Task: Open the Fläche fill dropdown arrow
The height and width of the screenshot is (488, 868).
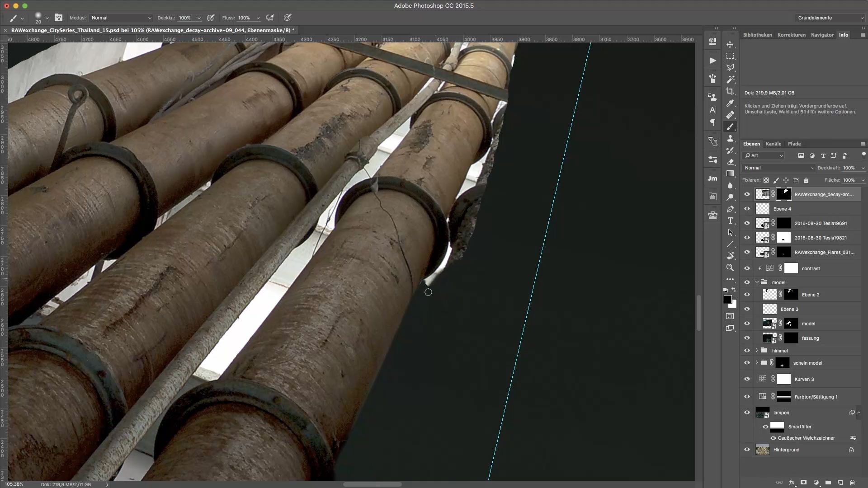Action: click(x=863, y=180)
